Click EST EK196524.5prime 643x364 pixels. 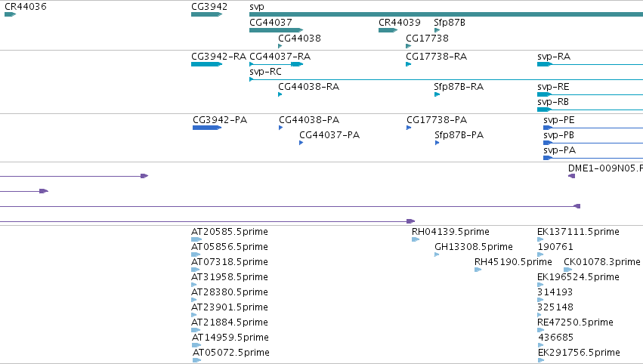[540, 285]
